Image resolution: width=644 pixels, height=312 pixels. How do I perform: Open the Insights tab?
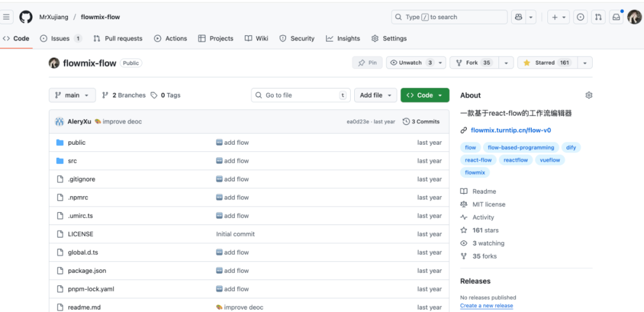343,39
